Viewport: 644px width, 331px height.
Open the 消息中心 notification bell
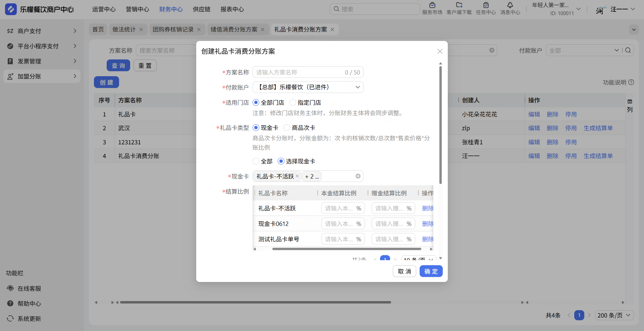[x=510, y=5]
